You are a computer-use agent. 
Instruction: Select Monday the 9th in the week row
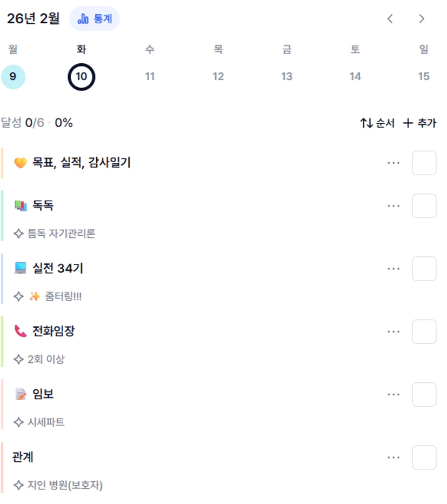13,77
